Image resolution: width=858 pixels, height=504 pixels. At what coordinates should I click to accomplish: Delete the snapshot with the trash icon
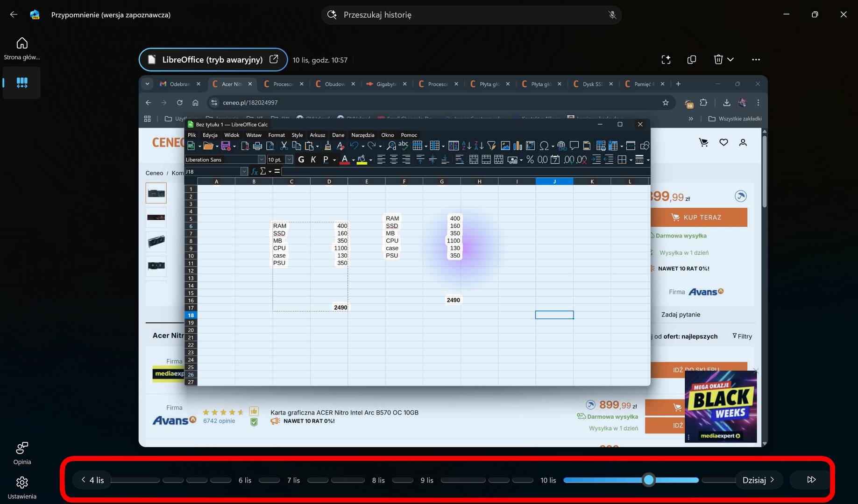coord(718,60)
